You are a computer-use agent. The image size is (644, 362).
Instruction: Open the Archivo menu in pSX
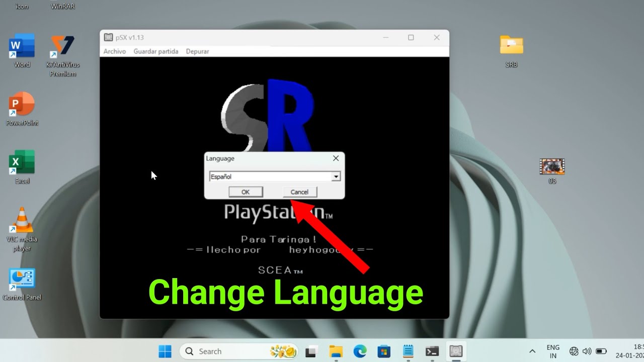click(115, 51)
